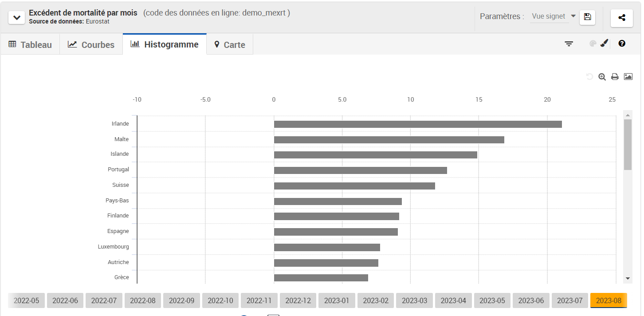The width and height of the screenshot is (644, 316).
Task: Save the view with the floppy disk icon
Action: pos(587,17)
